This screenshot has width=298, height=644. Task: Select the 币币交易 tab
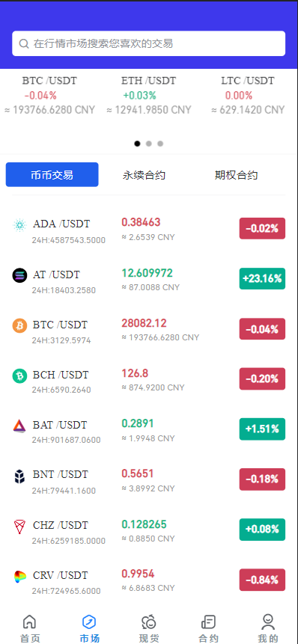(52, 174)
